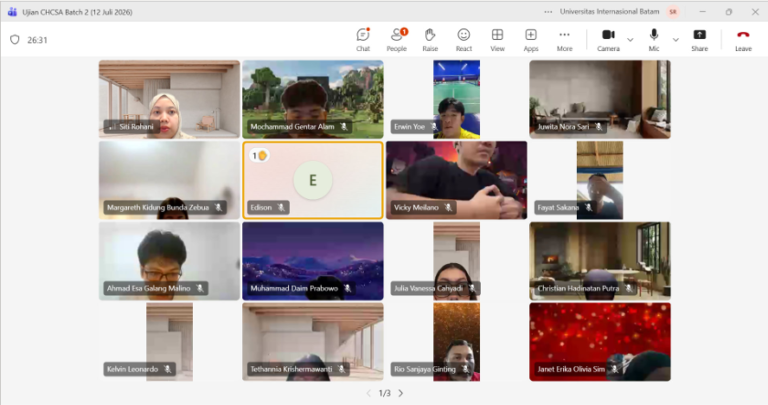Leave the meeting

[743, 40]
